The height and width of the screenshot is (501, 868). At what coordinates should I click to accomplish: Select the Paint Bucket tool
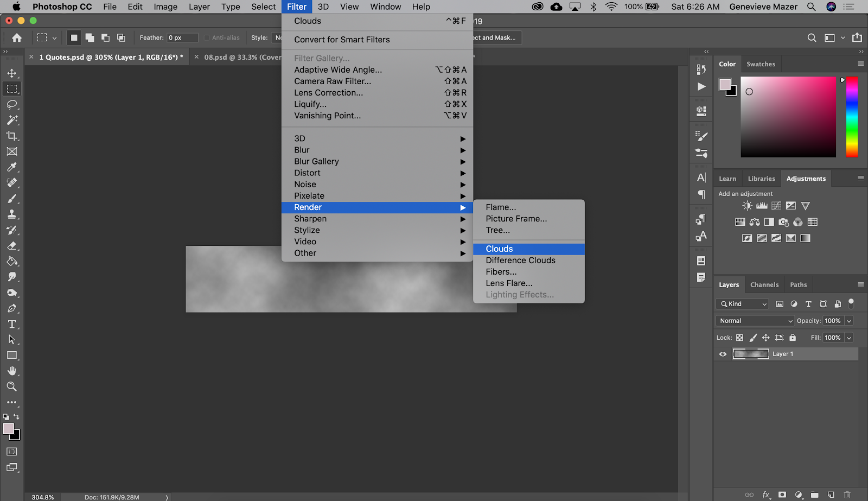[12, 261]
